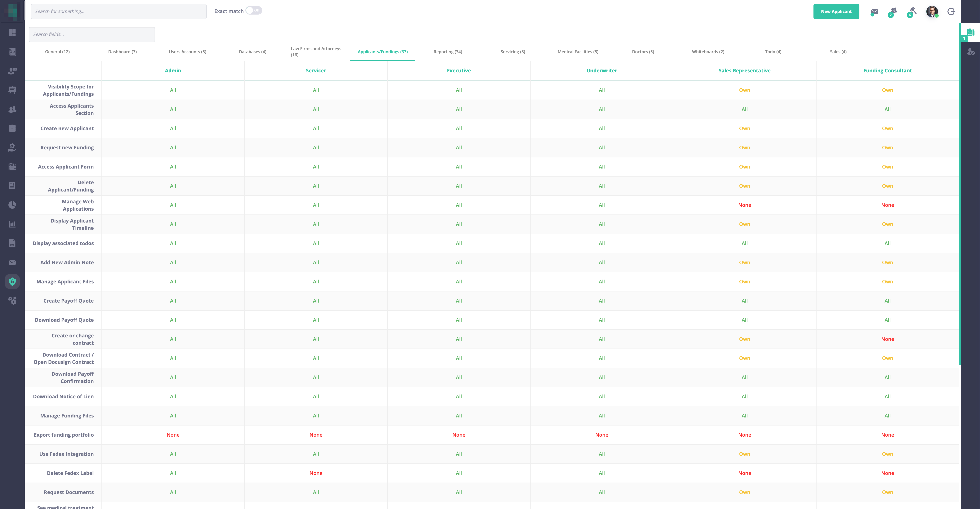Screen dimensions: 980x509
Task: Open the pie chart icon in sidebar
Action: [x=12, y=205]
